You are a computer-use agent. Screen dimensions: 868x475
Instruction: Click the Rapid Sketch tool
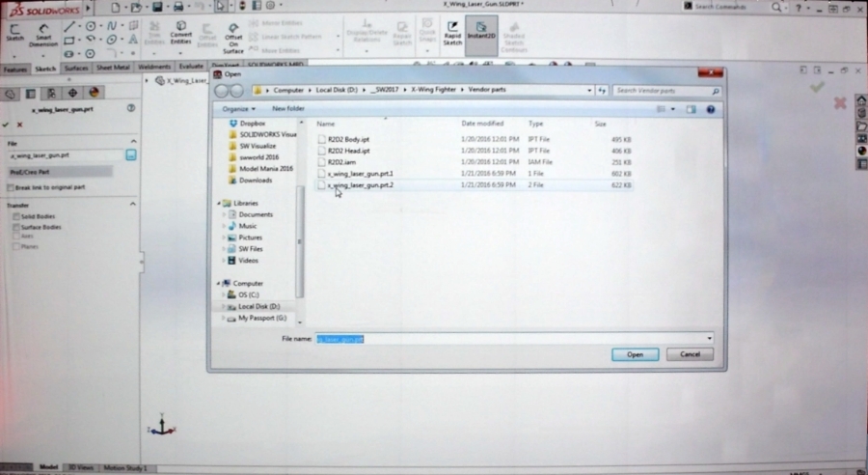tap(452, 34)
